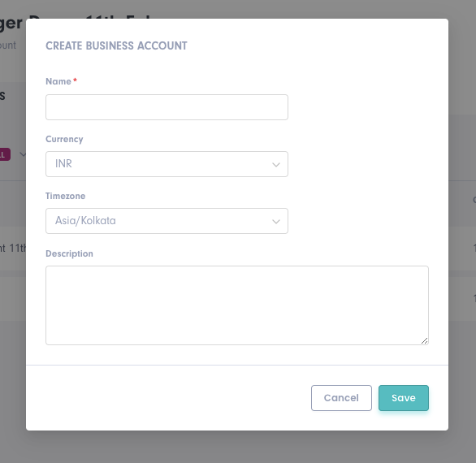Viewport: 476px width, 463px height.
Task: Click the Description box resize handle
Action: pos(424,340)
